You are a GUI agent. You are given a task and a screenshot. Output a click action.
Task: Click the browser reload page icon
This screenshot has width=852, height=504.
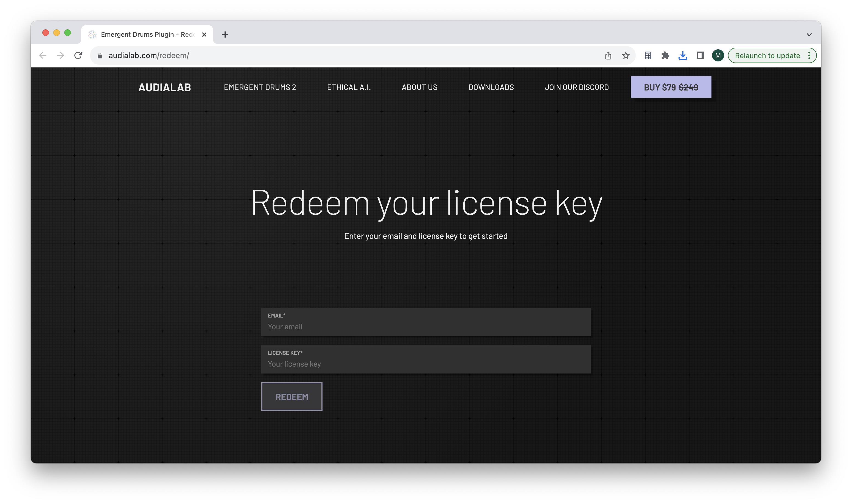pos(78,55)
